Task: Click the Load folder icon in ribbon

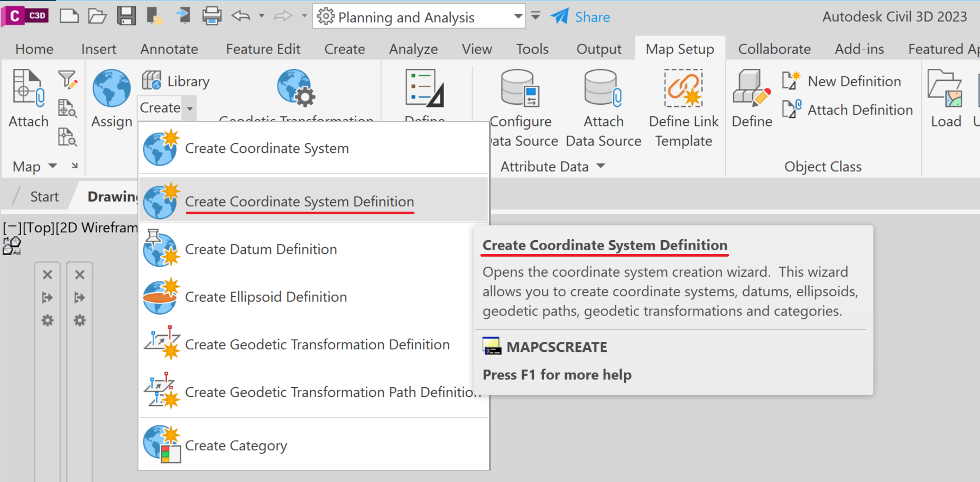Action: pos(945,89)
